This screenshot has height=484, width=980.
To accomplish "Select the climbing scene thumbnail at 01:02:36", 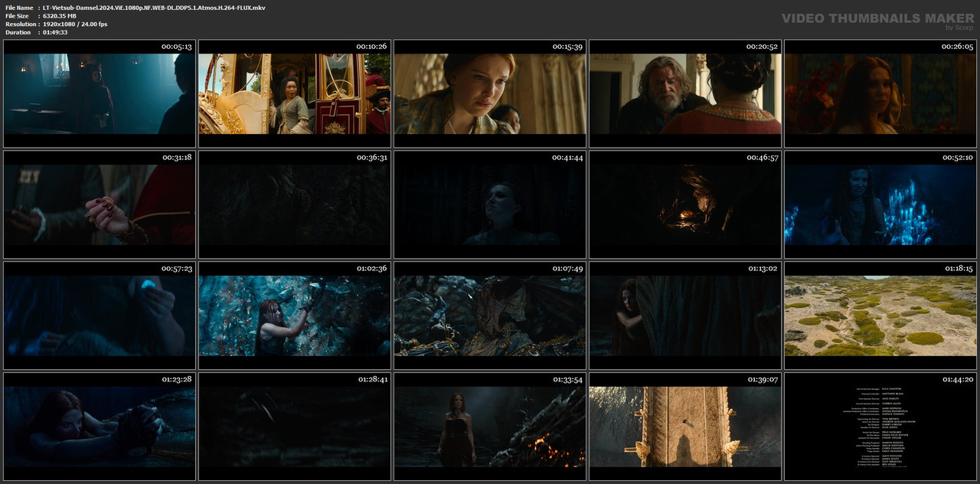I will click(x=295, y=316).
